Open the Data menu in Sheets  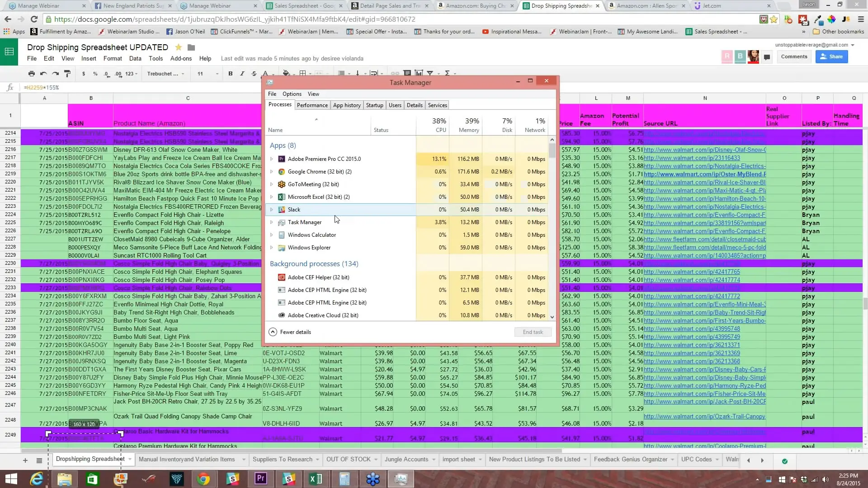[x=135, y=59]
